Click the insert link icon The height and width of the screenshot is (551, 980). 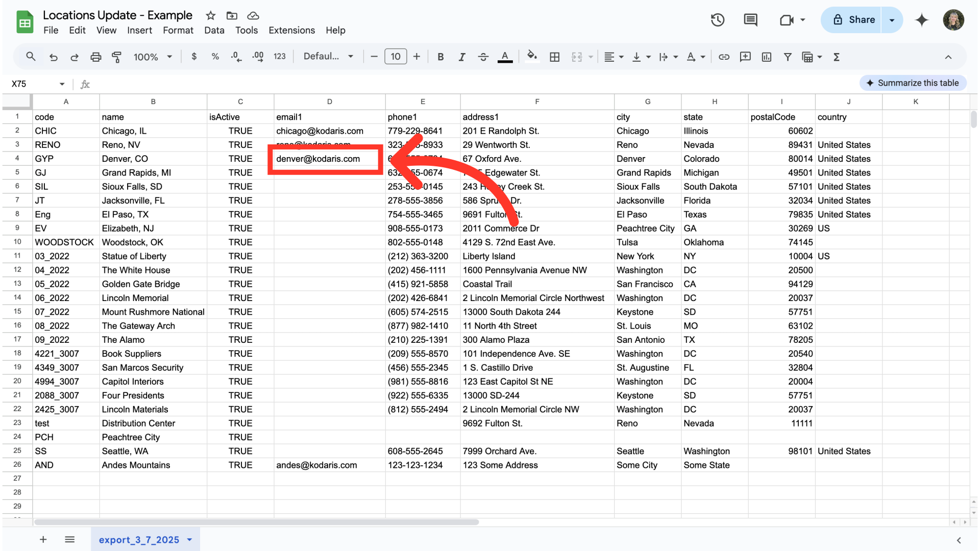point(724,57)
